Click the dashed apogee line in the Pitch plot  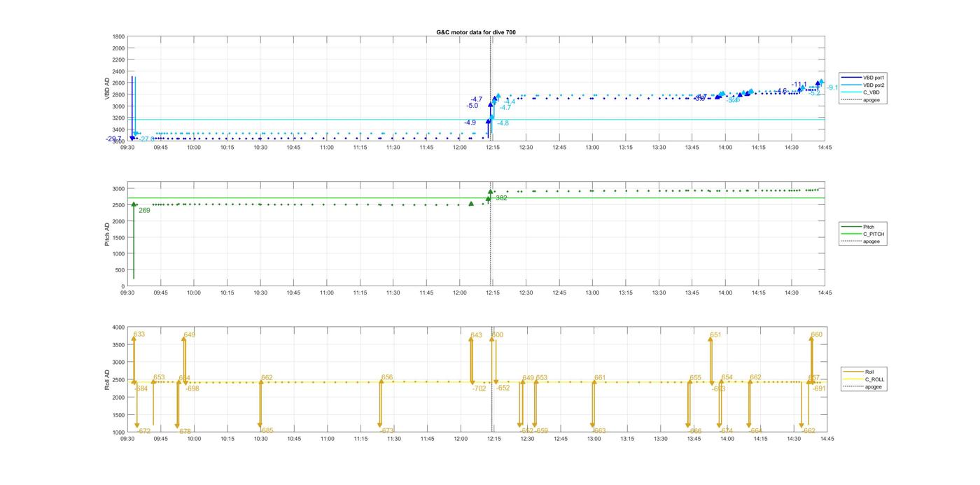(x=491, y=234)
